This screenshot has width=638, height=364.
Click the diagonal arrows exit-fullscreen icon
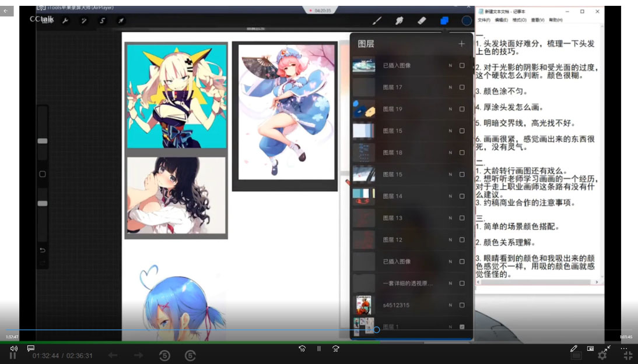tap(607, 348)
